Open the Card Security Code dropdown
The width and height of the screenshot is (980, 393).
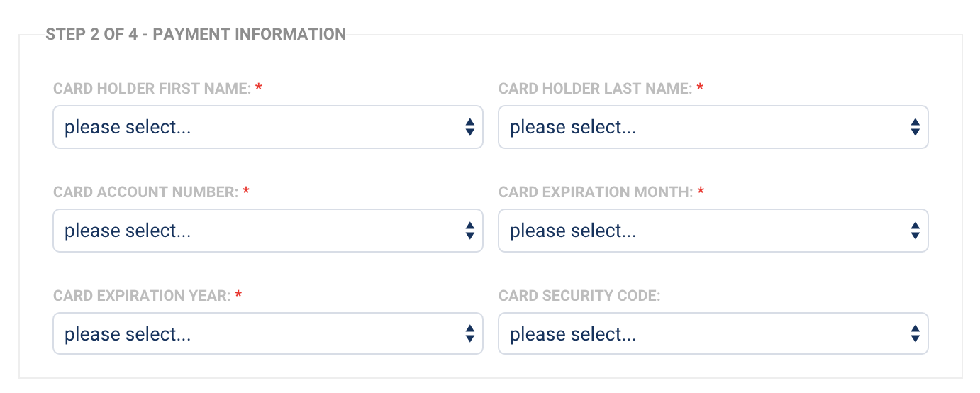[x=713, y=334]
